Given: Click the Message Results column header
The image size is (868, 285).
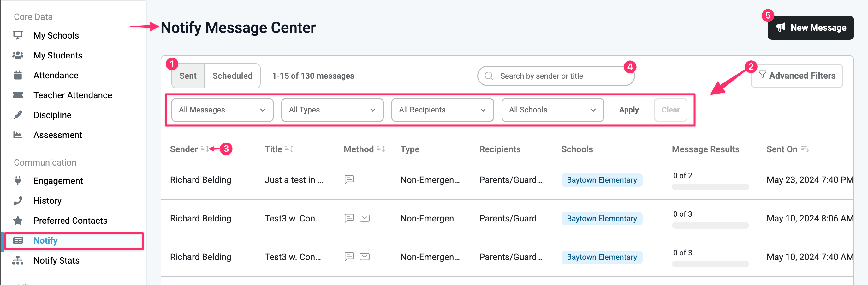Looking at the screenshot, I should 705,149.
